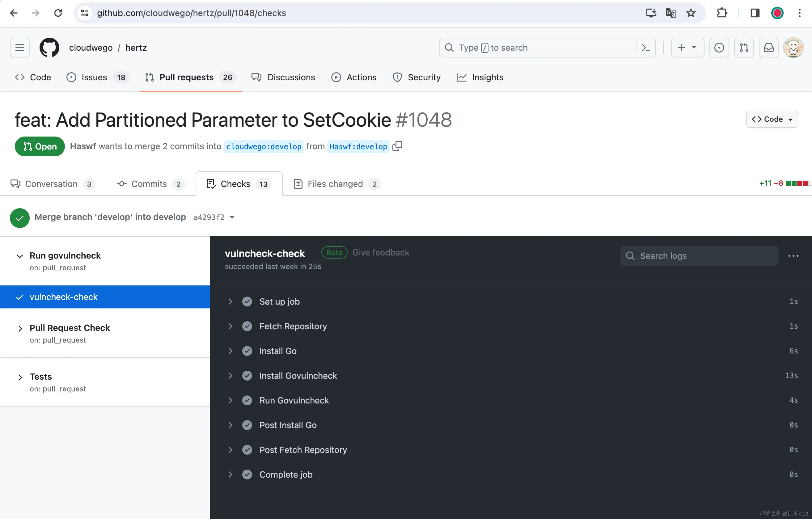Viewport: 812px width, 519px height.
Task: Open the notifications inbox icon
Action: (x=768, y=48)
